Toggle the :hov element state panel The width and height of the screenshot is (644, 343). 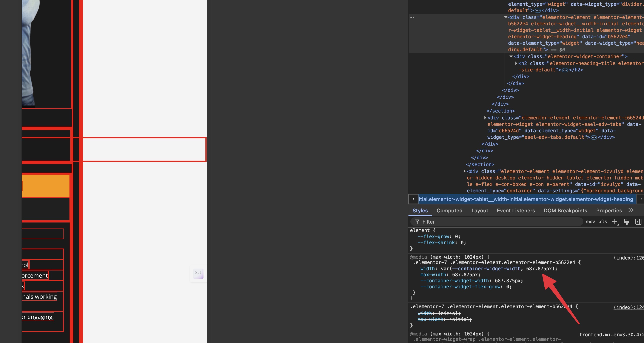[590, 222]
